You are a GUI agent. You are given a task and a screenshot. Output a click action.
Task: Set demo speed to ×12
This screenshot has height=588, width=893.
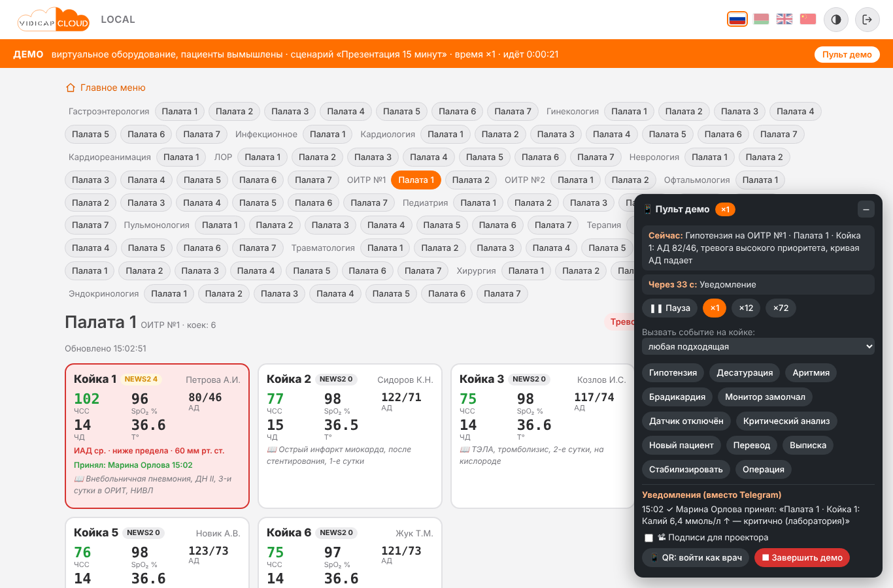coord(746,308)
